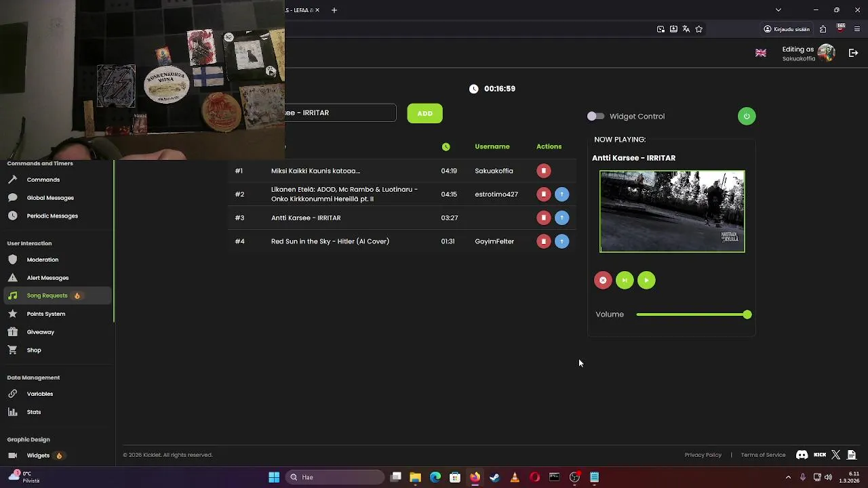The width and height of the screenshot is (868, 488).
Task: Click the install app icon in address bar
Action: click(x=673, y=29)
